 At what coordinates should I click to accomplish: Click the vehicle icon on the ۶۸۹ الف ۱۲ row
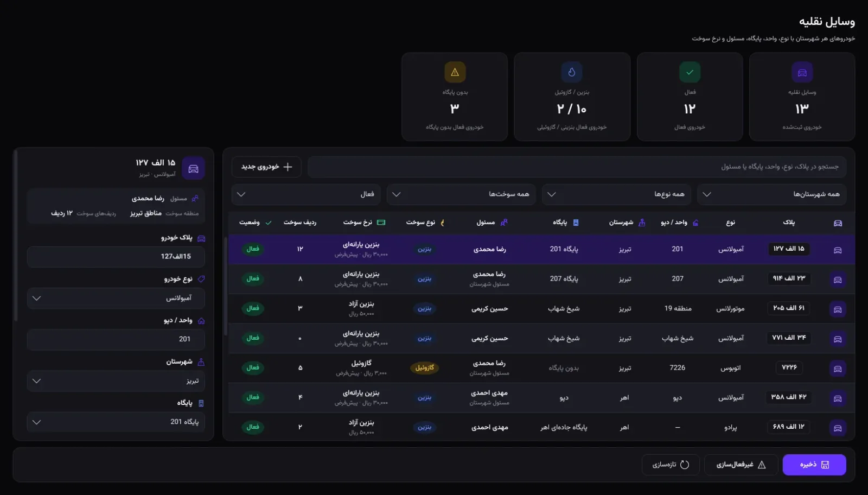pos(838,428)
